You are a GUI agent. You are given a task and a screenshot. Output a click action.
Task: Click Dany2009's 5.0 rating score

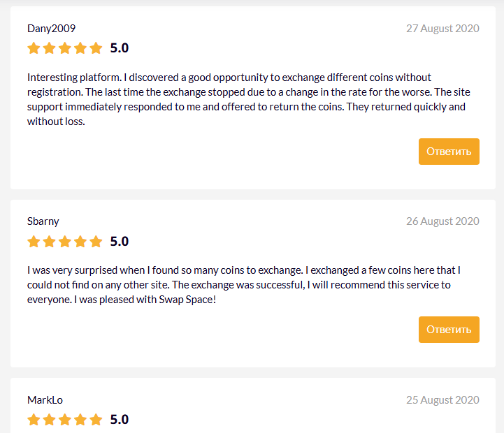(x=120, y=48)
